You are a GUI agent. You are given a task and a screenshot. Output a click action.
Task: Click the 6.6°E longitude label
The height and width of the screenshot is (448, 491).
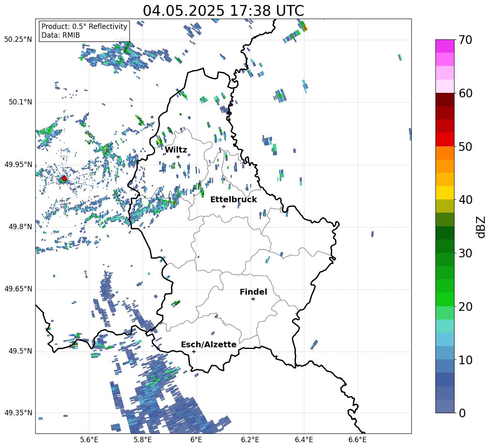click(357, 440)
